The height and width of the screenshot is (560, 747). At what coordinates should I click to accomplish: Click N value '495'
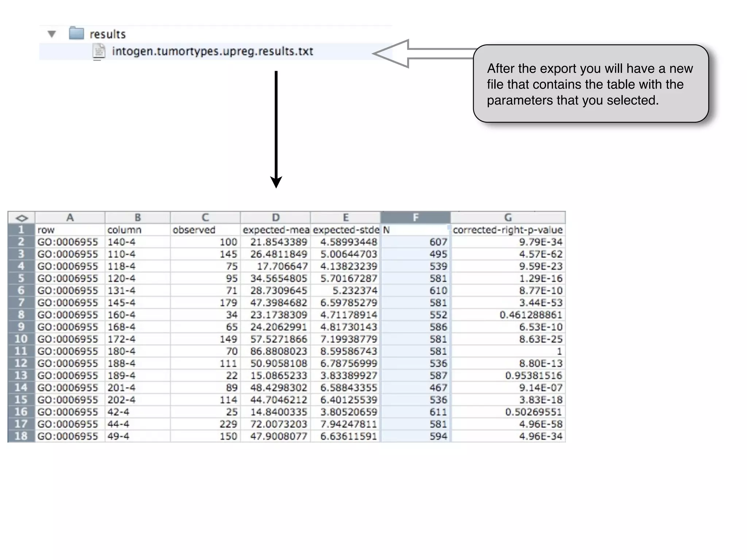click(x=415, y=254)
